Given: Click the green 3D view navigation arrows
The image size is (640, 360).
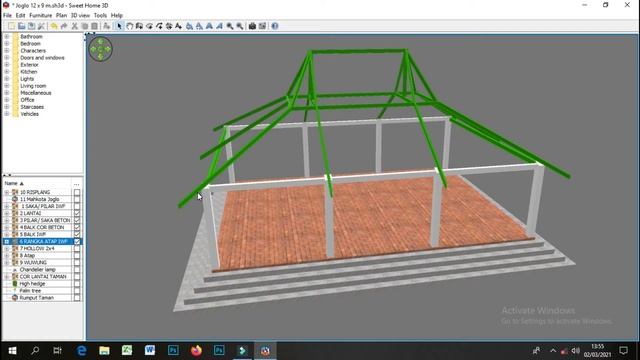Looking at the screenshot, I should click(100, 49).
